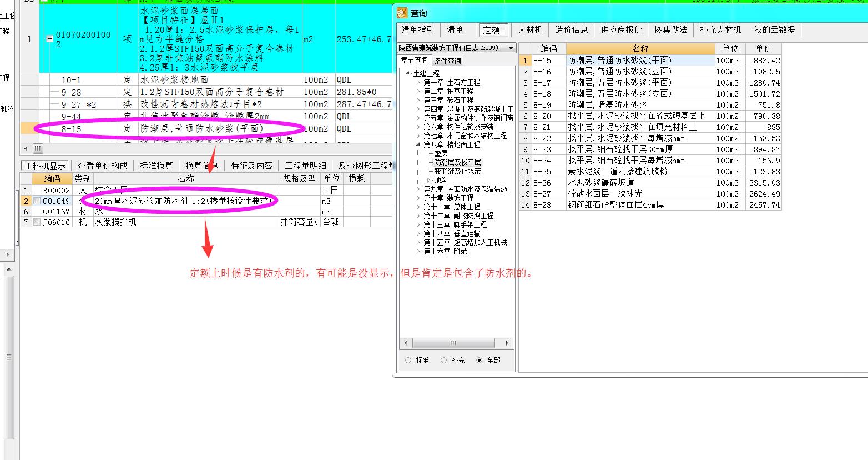The image size is (868, 460).
Task: Collapse 第八章 楼地面工程 node arrow
Action: [x=418, y=144]
